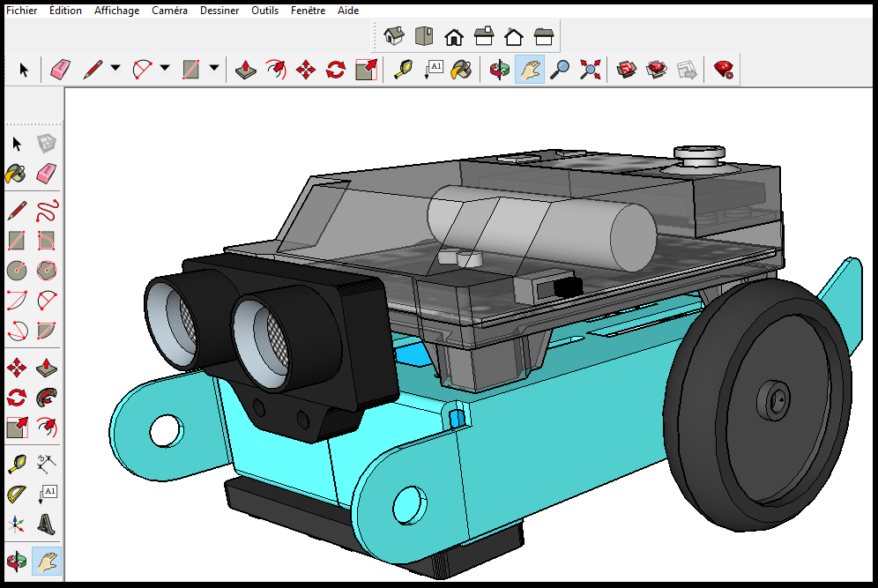
Task: Toggle the Pan hand tool in top toolbar
Action: tap(529, 70)
